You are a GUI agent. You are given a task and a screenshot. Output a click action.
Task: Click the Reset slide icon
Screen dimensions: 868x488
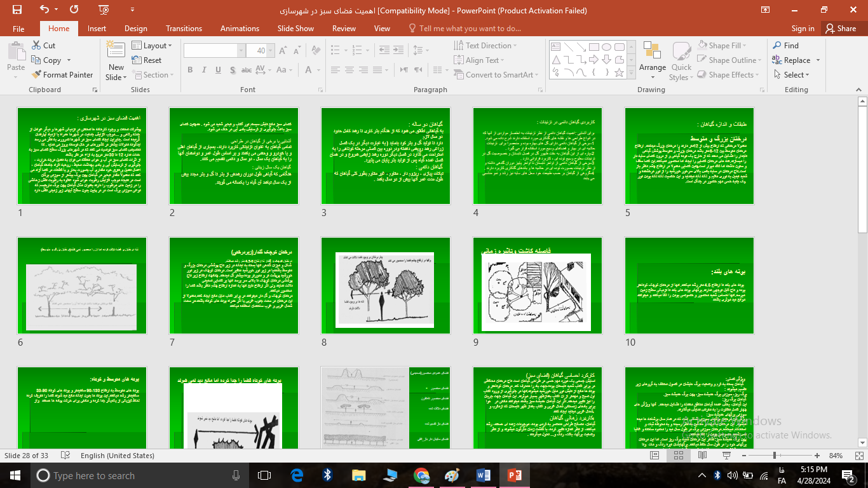coord(137,60)
